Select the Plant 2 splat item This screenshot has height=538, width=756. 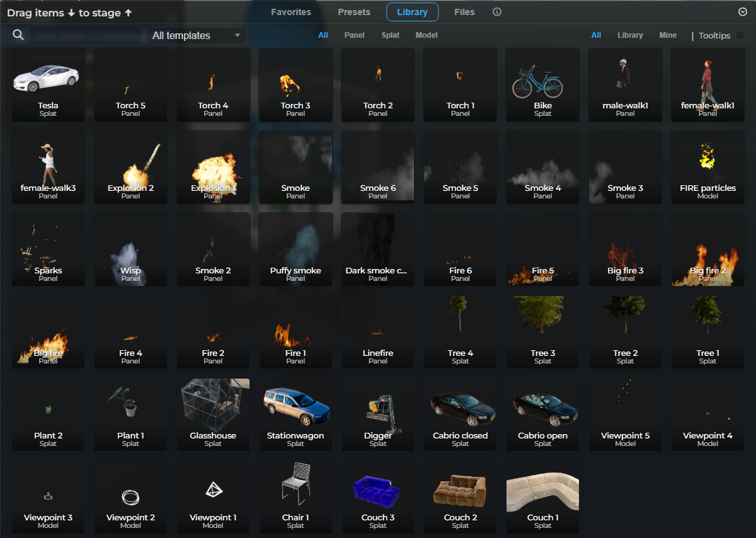pos(48,415)
